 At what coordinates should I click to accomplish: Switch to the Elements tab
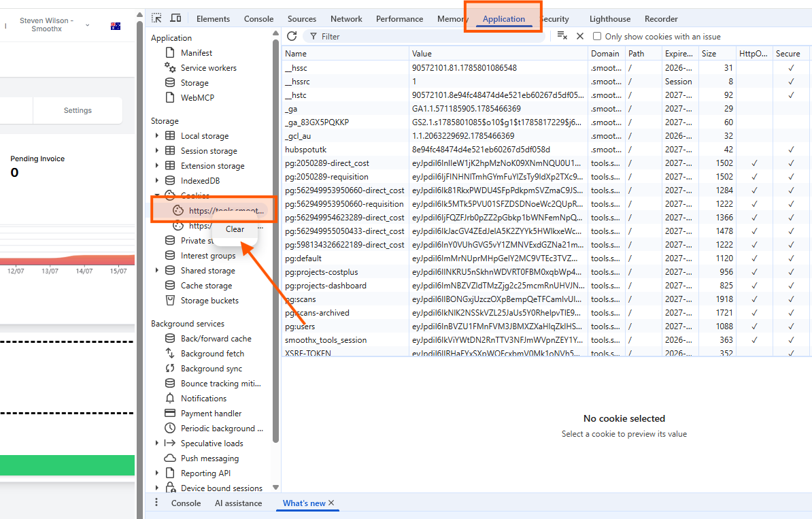coord(213,18)
